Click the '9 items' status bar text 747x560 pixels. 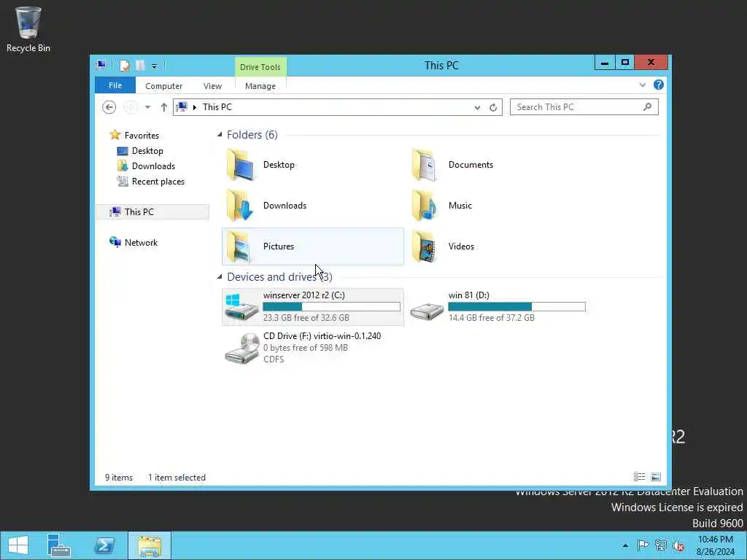(x=119, y=477)
